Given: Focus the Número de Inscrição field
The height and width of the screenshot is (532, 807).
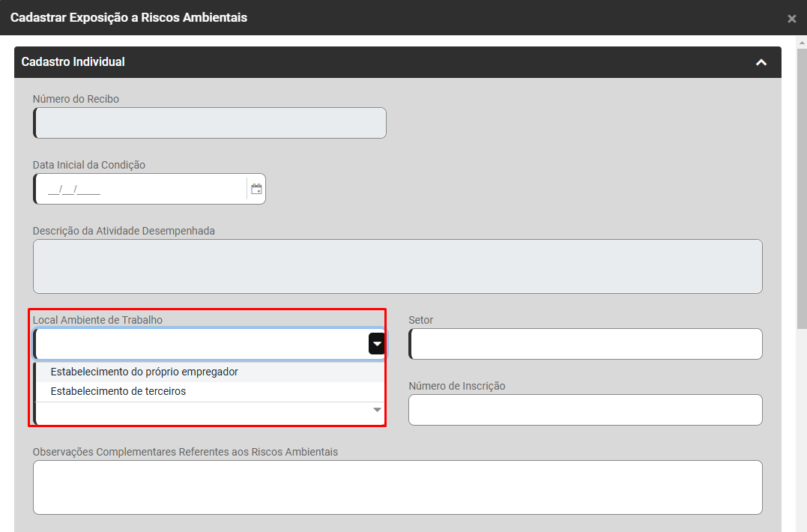Looking at the screenshot, I should click(585, 410).
